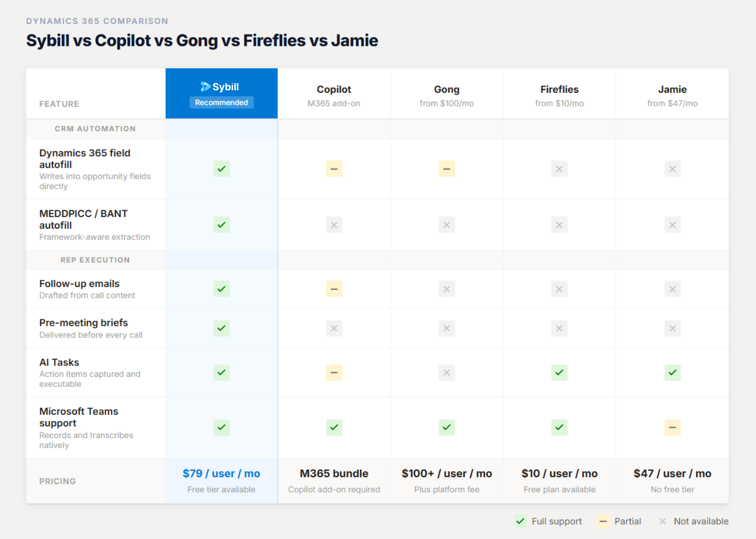Click Sybill's green check for Dynamics 365 autofill
Image resolution: width=756 pixels, height=539 pixels.
pos(221,169)
